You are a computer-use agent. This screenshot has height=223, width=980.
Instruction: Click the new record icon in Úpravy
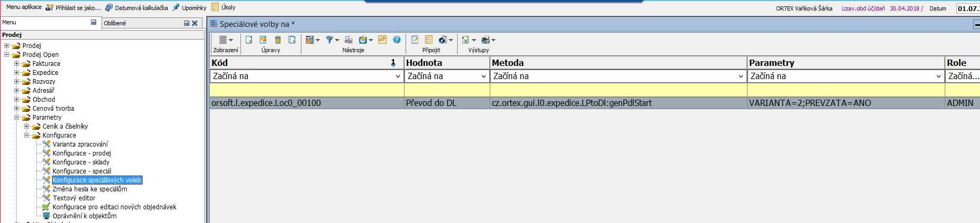[x=249, y=40]
